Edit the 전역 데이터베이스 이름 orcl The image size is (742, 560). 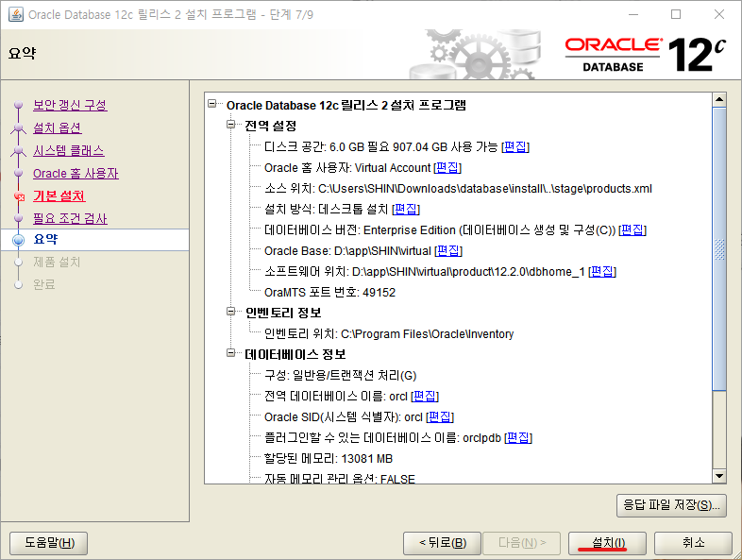(425, 396)
